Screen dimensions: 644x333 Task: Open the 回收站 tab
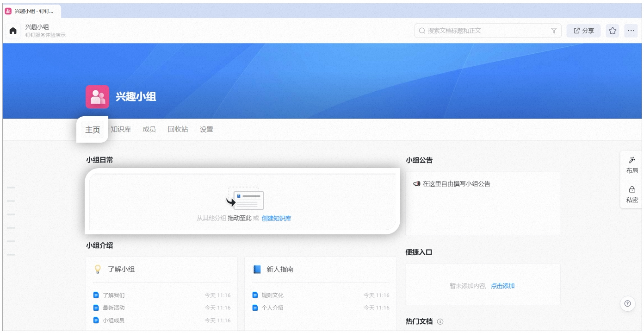[178, 129]
